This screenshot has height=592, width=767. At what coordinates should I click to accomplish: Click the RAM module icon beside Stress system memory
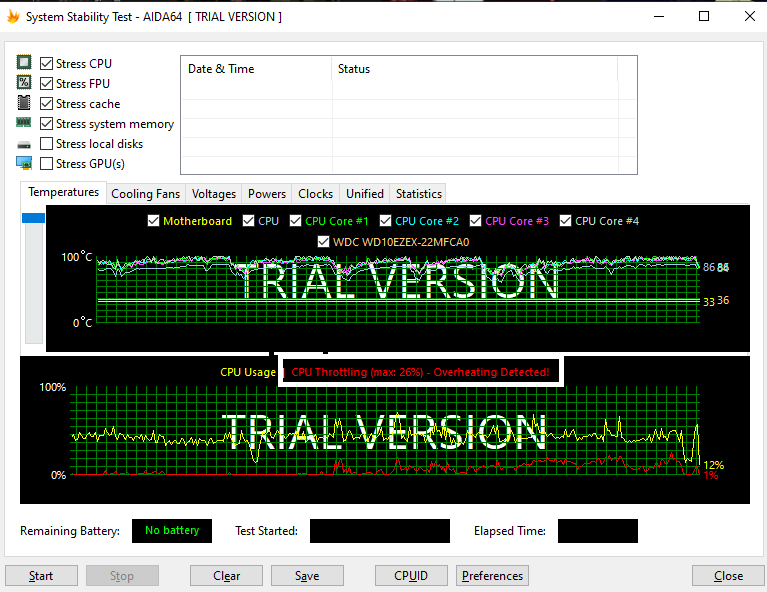tap(23, 122)
